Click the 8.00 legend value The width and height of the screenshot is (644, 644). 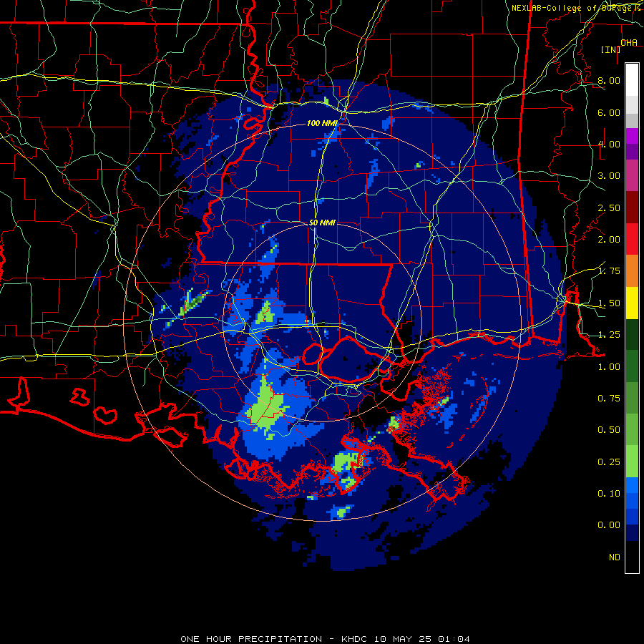coord(609,80)
